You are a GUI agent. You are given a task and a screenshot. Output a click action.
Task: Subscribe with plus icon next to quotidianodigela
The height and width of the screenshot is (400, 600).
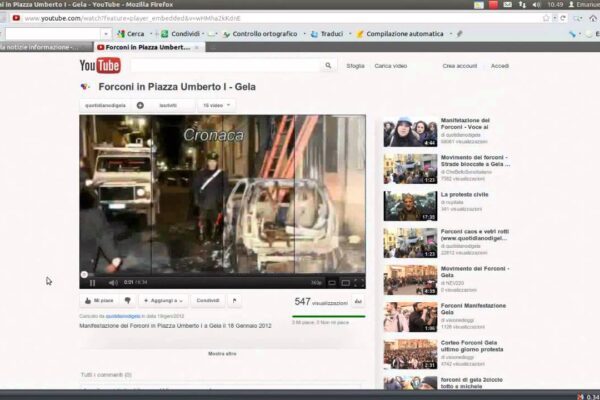tap(140, 104)
